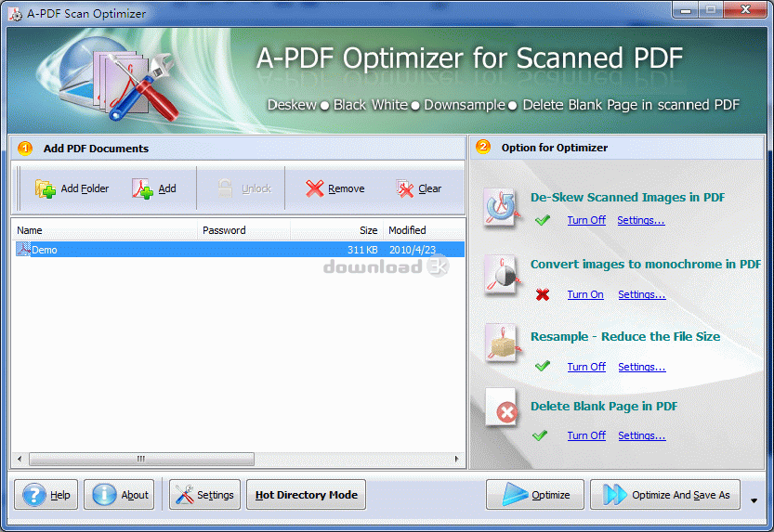Click red X status of monochrome option
This screenshot has width=774, height=532.
pyautogui.click(x=543, y=294)
